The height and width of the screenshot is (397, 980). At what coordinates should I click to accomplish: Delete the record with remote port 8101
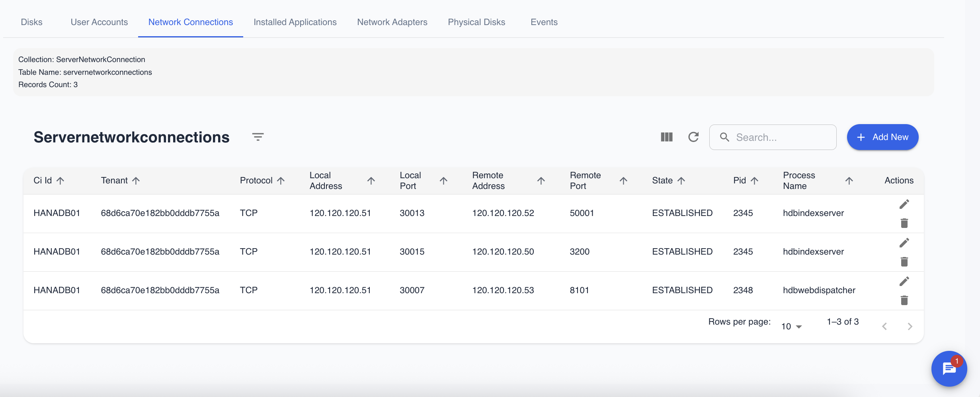pos(904,300)
